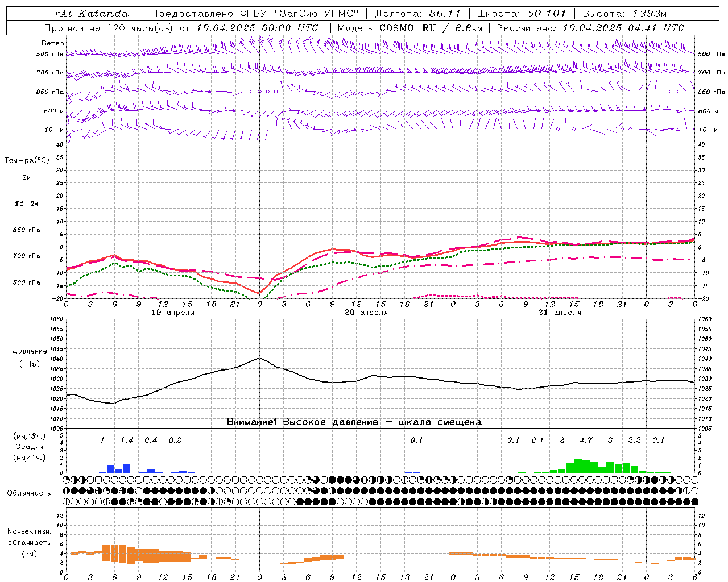The image size is (728, 582).
Task: Click the '(мм/3ч.)' unit label
Action: (29, 436)
